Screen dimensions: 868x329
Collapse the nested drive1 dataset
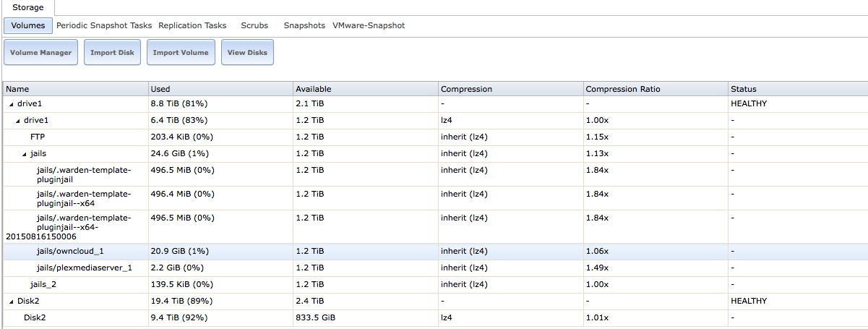18,120
